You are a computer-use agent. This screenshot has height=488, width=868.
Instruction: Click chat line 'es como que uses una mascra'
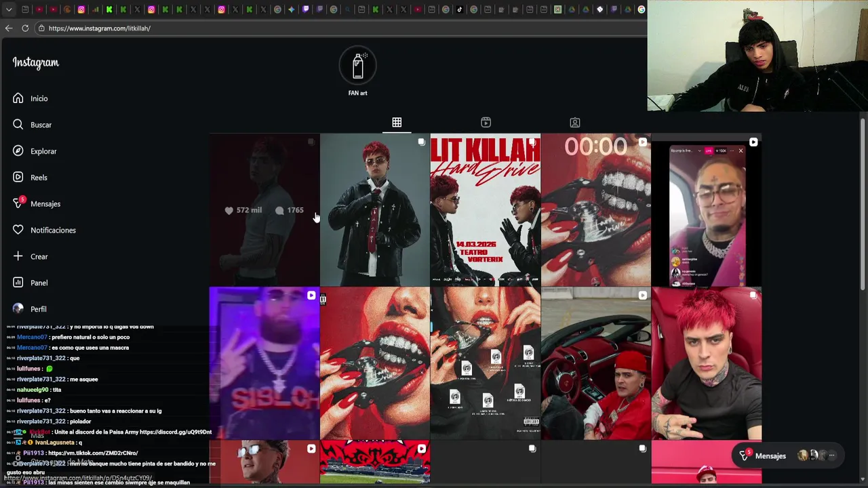tap(90, 348)
